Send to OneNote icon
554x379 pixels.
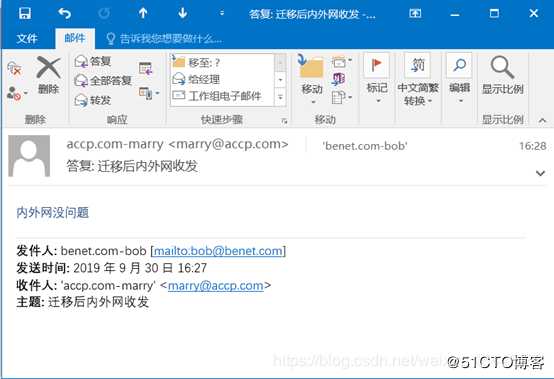coord(338,79)
